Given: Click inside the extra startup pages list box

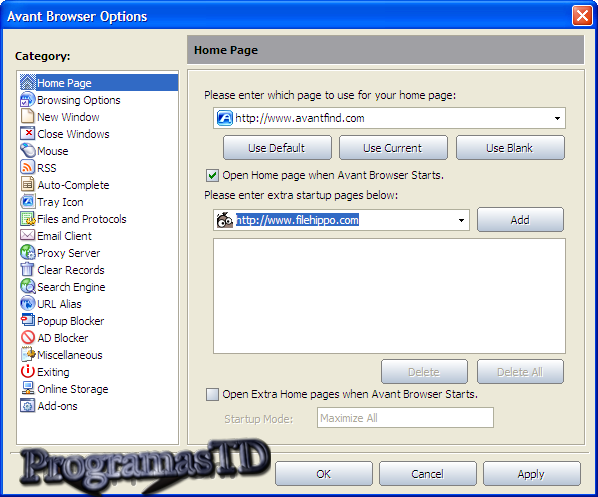Looking at the screenshot, I should [389, 296].
